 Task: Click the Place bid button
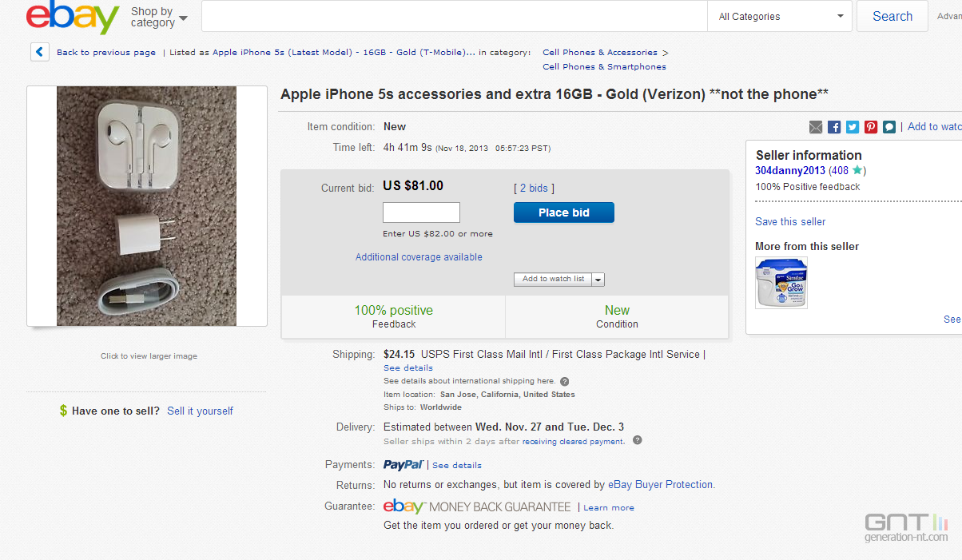pos(564,212)
